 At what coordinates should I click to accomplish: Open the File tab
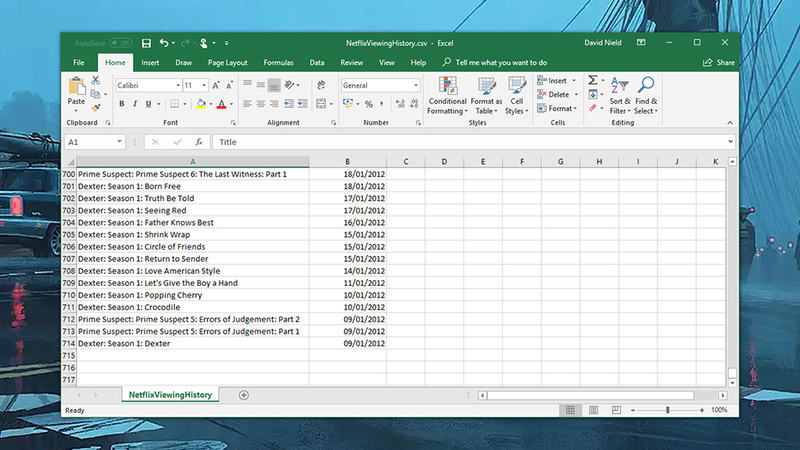[79, 63]
